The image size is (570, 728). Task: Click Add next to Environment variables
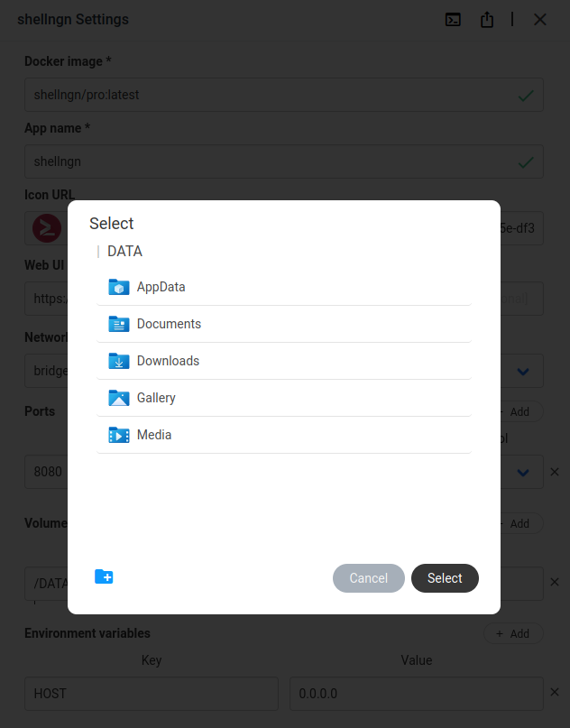[x=513, y=633]
